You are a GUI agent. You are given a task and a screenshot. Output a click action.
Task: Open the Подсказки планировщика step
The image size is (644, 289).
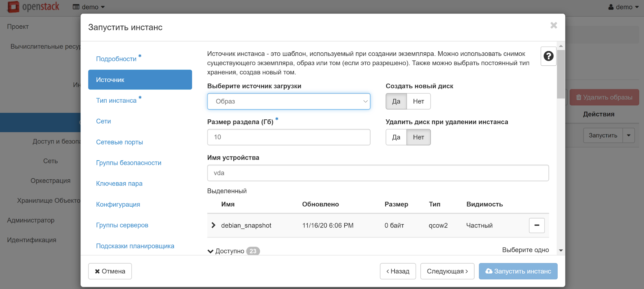point(135,246)
